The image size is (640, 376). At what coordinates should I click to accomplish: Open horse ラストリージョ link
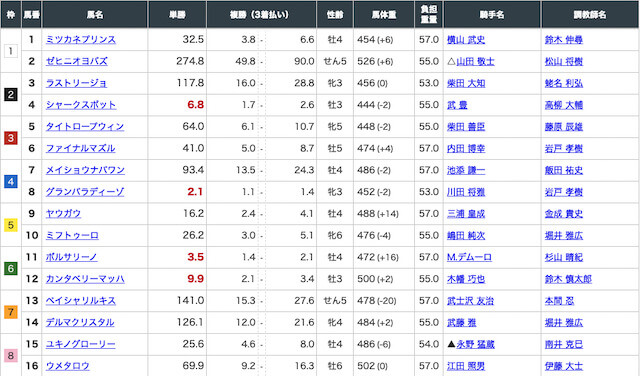click(76, 83)
